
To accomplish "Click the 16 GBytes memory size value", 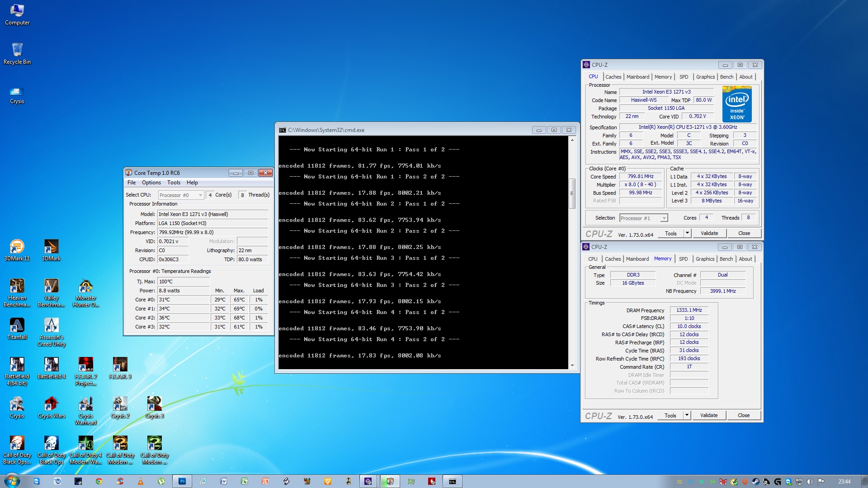I will 633,283.
